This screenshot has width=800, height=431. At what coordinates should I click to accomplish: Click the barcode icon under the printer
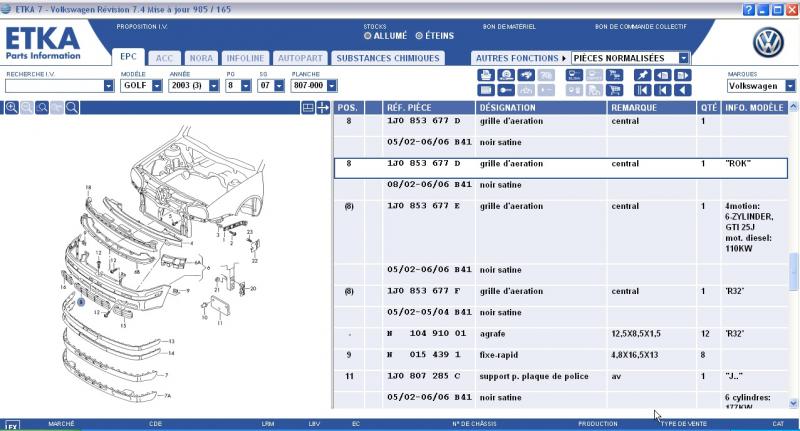[x=485, y=90]
